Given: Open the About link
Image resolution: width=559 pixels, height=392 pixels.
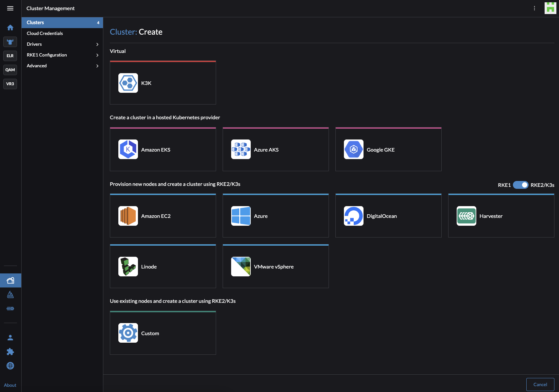Looking at the screenshot, I should click(10, 385).
